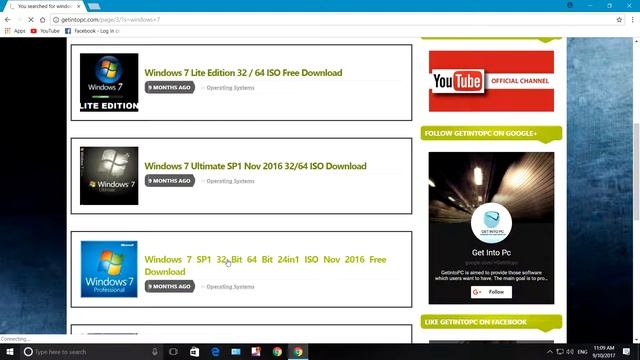Click the Get Into PC round avatar

[491, 223]
